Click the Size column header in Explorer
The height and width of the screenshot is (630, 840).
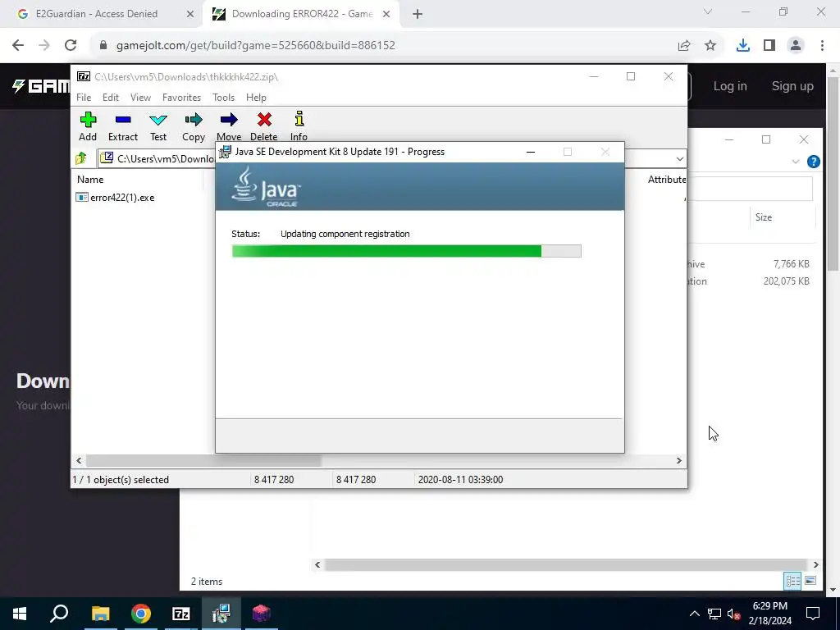click(764, 217)
